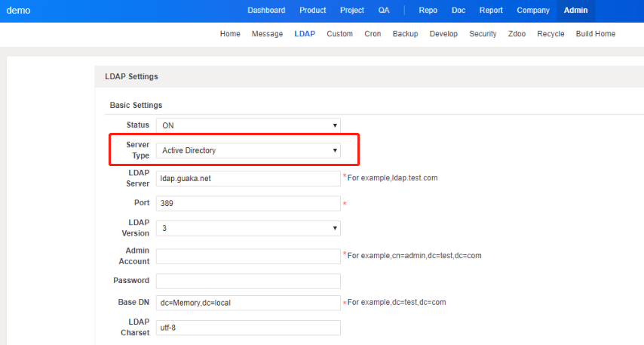Click the LDAP Server input field
Image resolution: width=644 pixels, height=345 pixels.
pos(248,178)
